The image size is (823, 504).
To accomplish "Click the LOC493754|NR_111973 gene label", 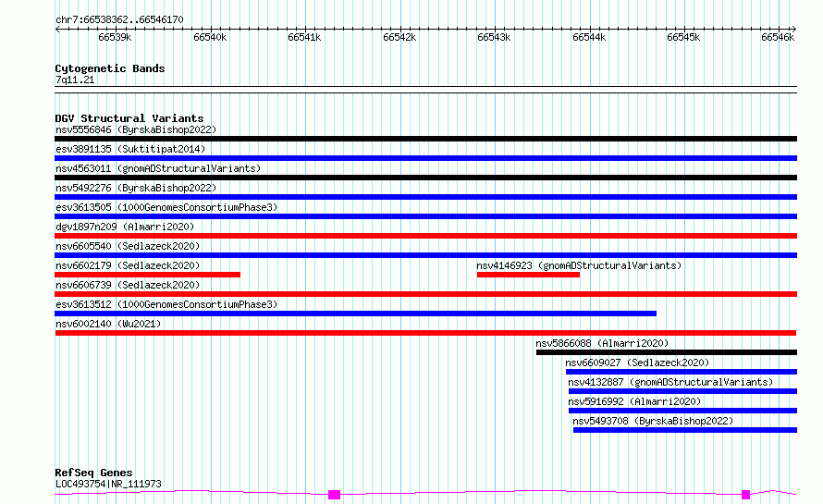I will coord(108,484).
